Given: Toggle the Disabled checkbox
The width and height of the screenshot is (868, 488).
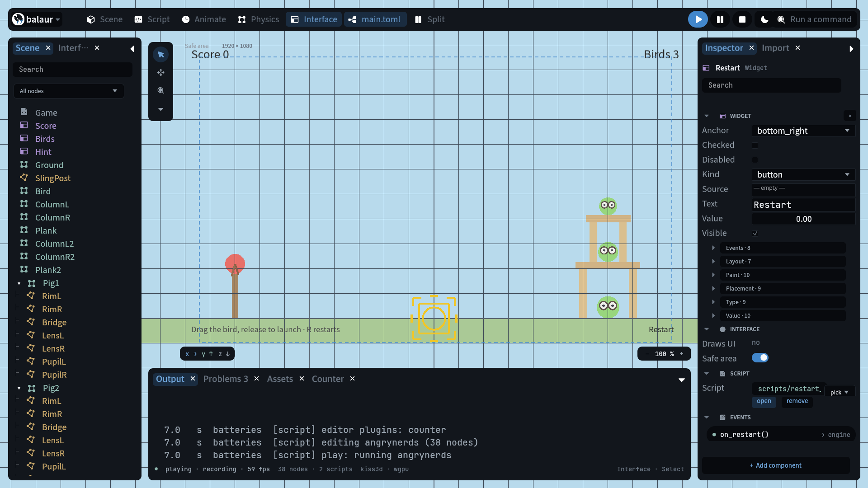Looking at the screenshot, I should coord(755,160).
